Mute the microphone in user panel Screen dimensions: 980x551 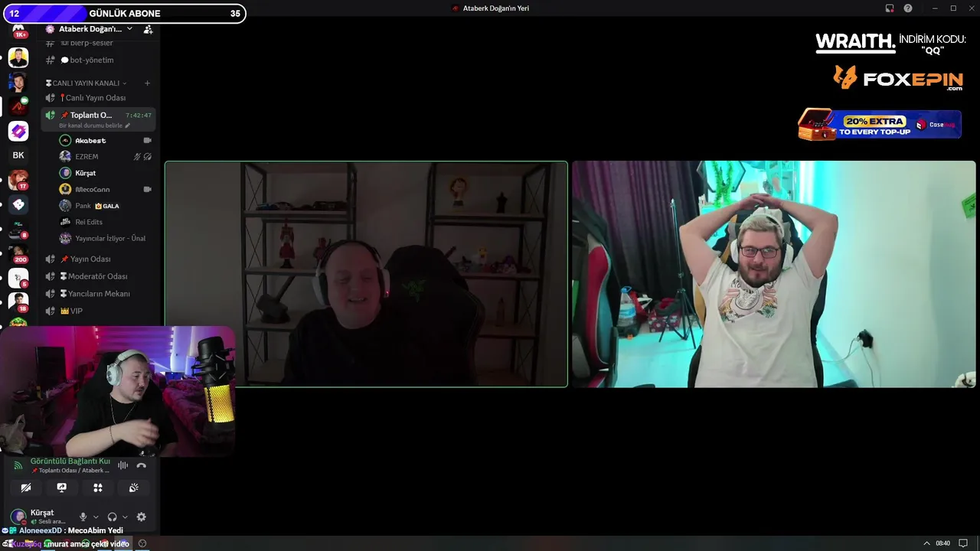(x=83, y=517)
